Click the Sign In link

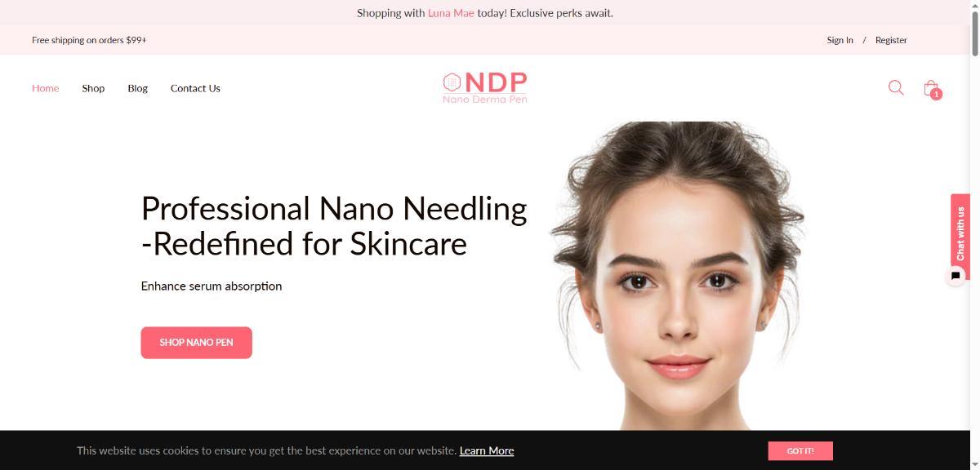tap(840, 40)
